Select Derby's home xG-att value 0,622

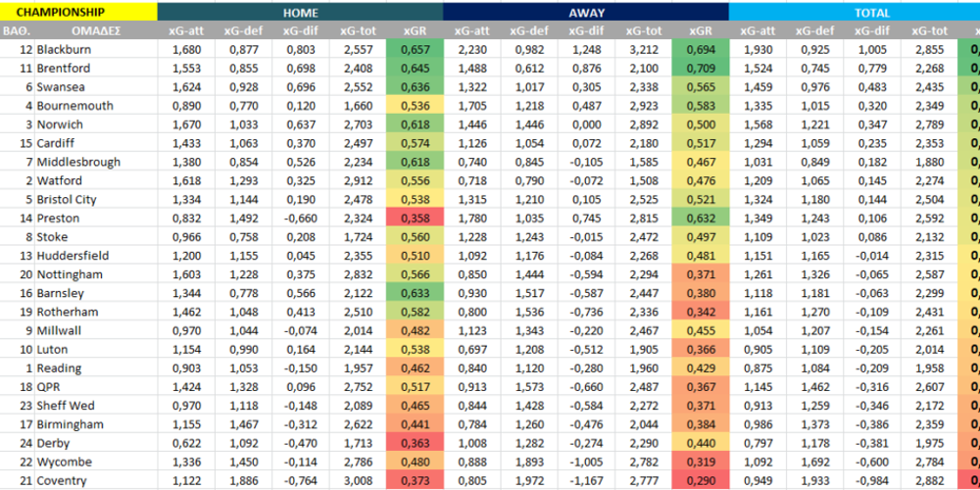tap(185, 444)
